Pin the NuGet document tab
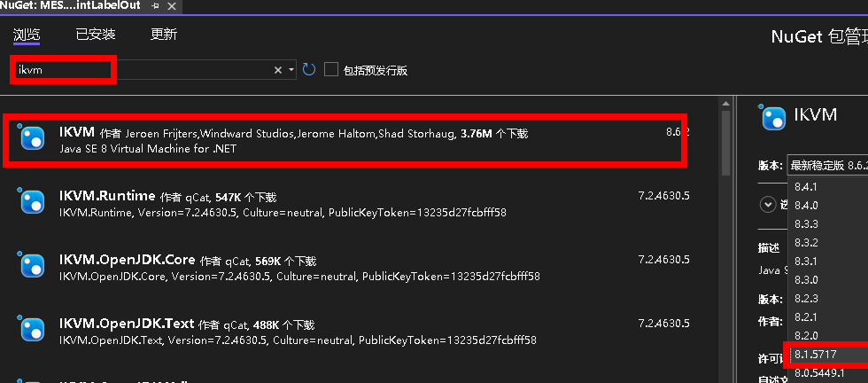This screenshot has height=383, width=868. [155, 6]
